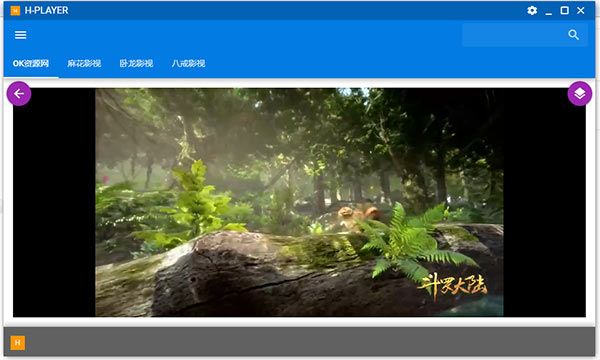Image resolution: width=600 pixels, height=360 pixels.
Task: Click the orange H icon in bottom bar
Action: pos(18,343)
